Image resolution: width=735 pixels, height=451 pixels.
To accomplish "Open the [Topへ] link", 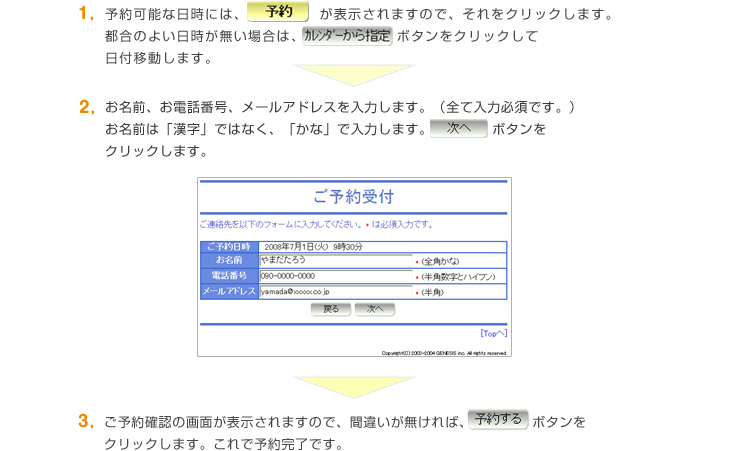I will [x=494, y=333].
